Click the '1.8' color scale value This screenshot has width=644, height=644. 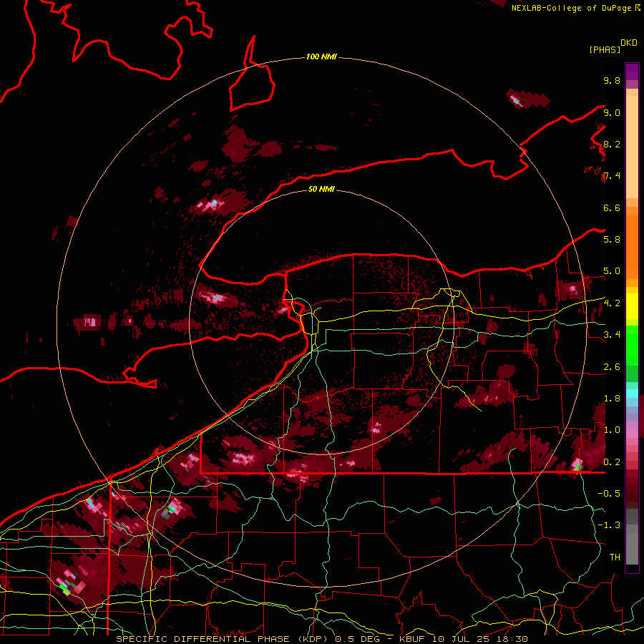[x=612, y=398]
